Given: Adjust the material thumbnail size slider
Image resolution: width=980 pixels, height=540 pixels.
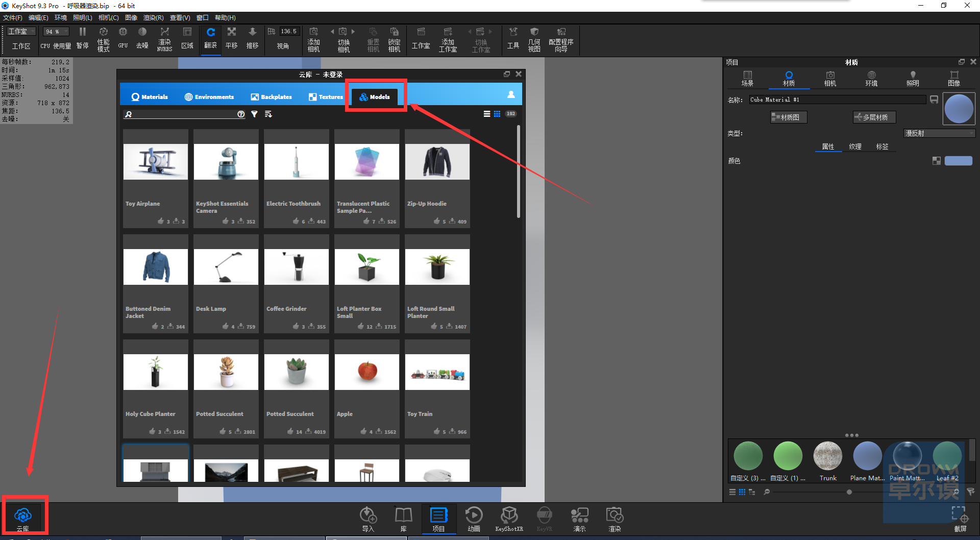Looking at the screenshot, I should point(849,492).
